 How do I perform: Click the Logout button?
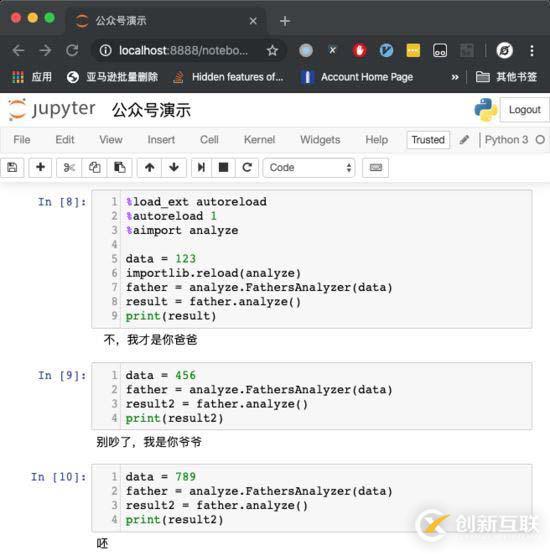(x=525, y=110)
